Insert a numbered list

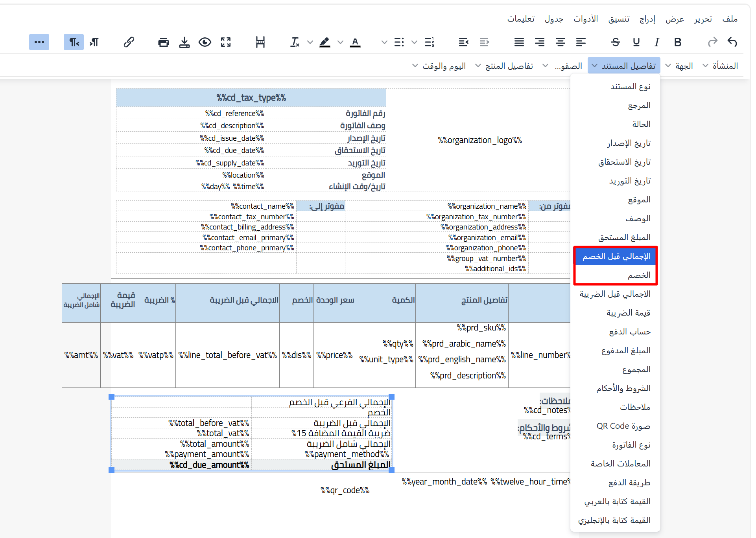(430, 42)
